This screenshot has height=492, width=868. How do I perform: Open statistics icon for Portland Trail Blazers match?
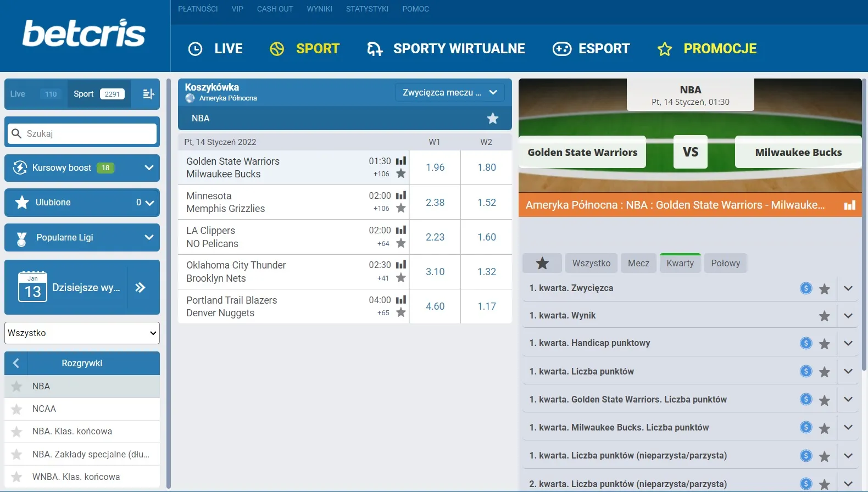[401, 300]
